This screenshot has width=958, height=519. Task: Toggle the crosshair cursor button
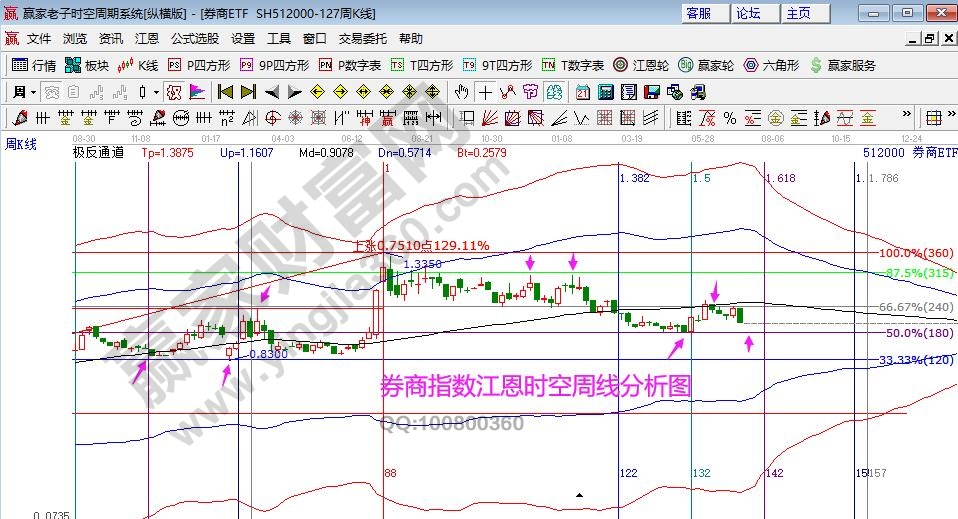[x=485, y=92]
